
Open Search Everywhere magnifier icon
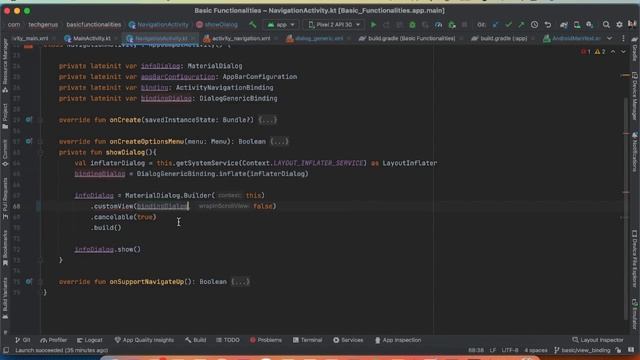pyautogui.click(x=606, y=25)
